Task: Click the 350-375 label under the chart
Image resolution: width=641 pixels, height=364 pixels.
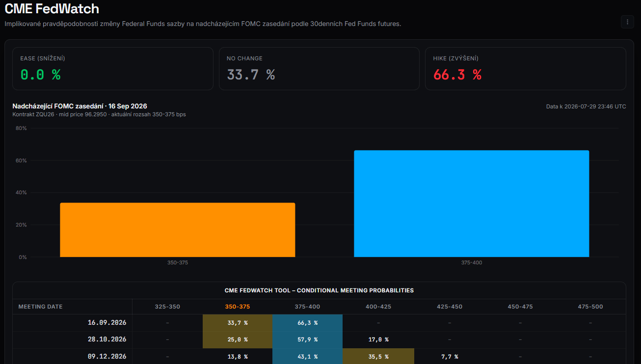Action: (178, 263)
